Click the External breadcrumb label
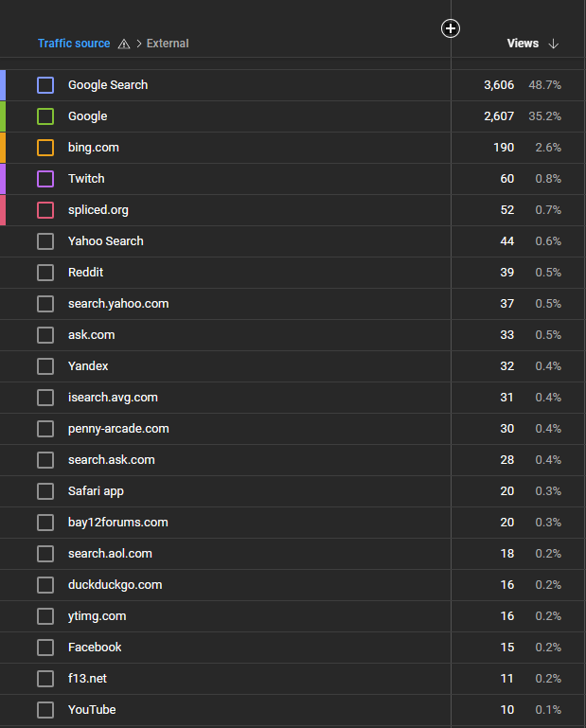Viewport: 586px width, 728px height. (168, 44)
